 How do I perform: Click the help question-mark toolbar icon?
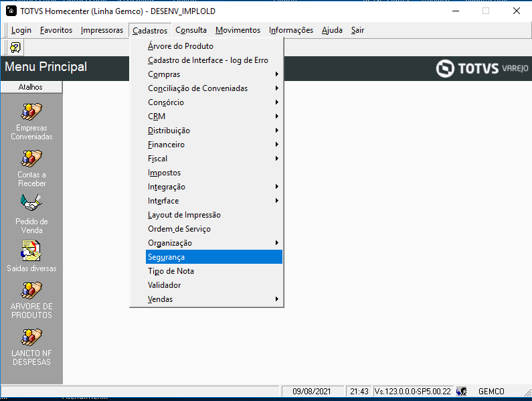coord(15,48)
